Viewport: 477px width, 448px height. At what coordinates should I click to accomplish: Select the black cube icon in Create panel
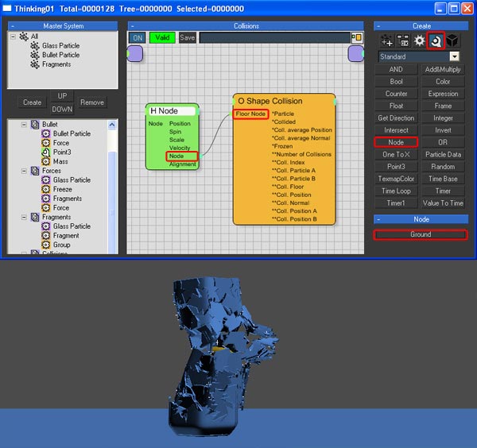pos(452,41)
